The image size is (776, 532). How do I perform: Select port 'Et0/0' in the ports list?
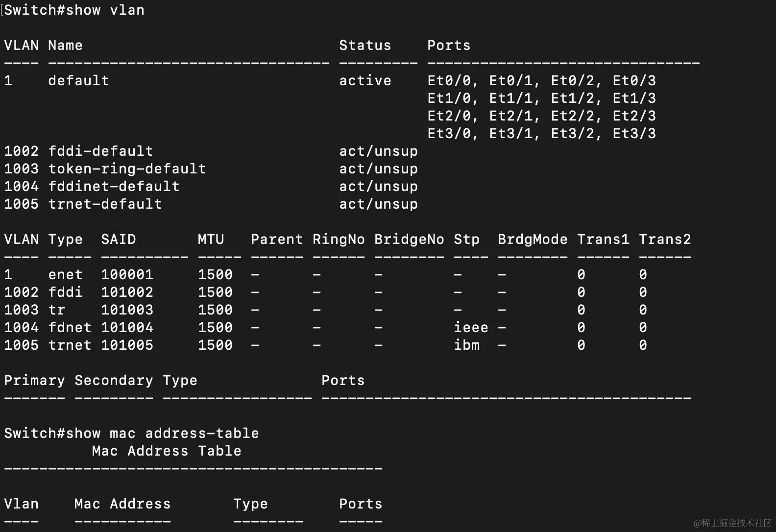pos(449,81)
